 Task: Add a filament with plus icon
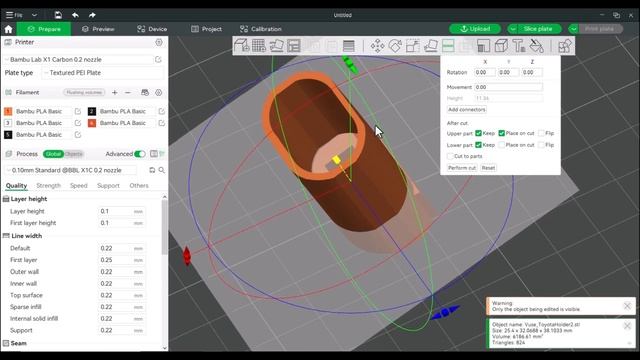tap(115, 93)
